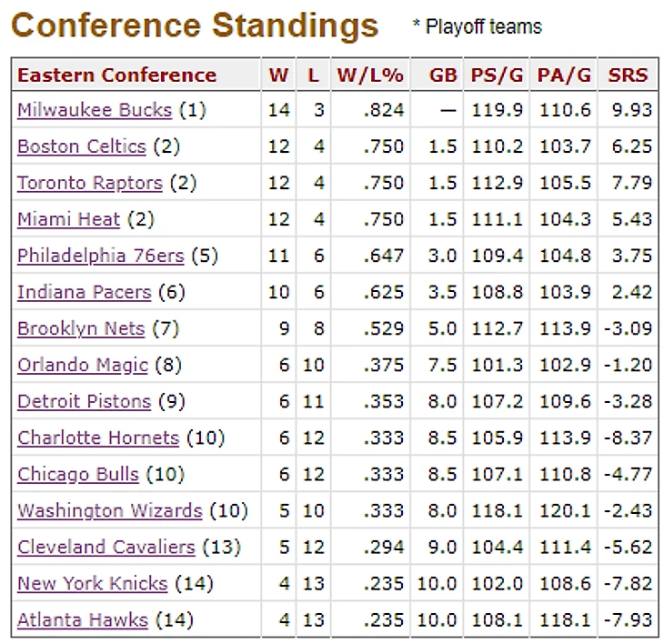Sort by PS/G column header

coord(497,75)
